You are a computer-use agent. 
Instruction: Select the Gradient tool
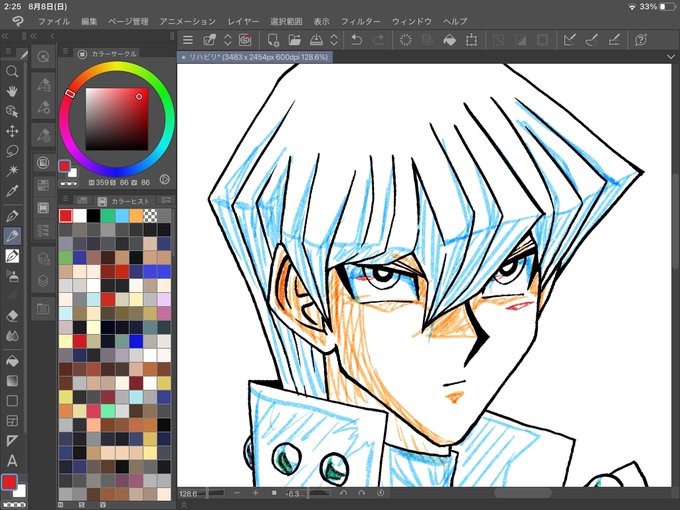tap(12, 381)
